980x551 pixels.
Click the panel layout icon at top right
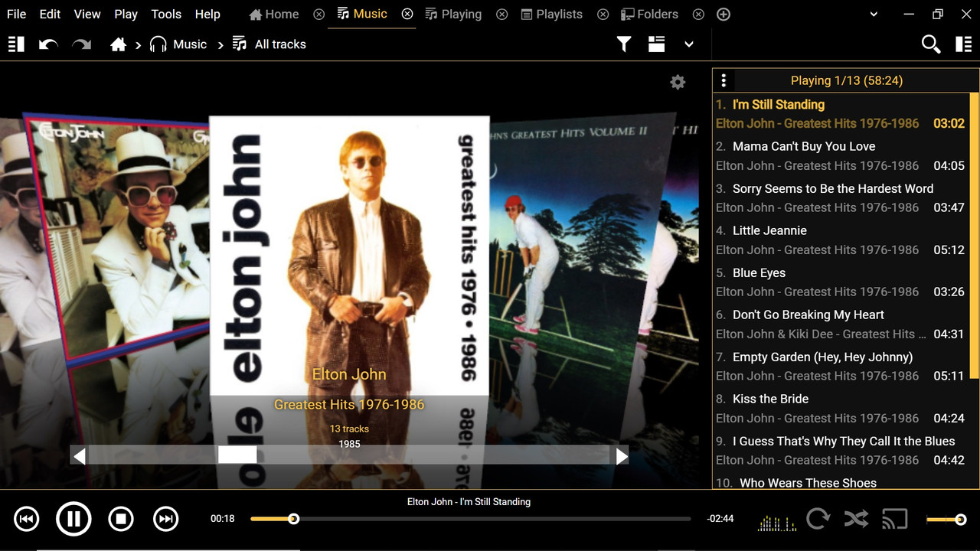tap(963, 44)
